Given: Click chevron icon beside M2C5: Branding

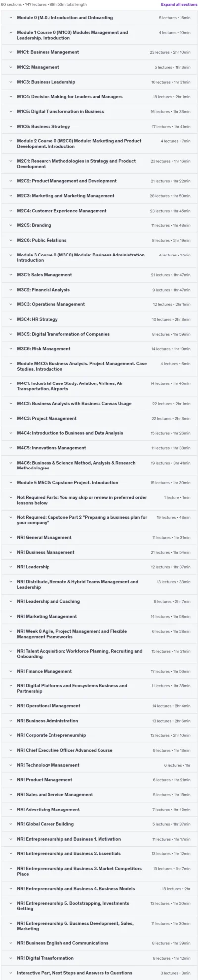Looking at the screenshot, I should point(10,225).
